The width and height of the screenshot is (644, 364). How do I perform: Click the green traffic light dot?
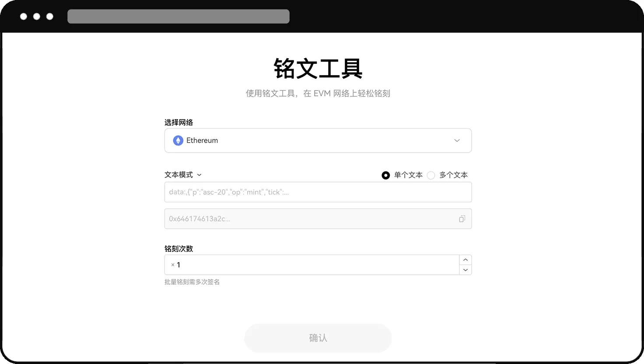tap(50, 16)
